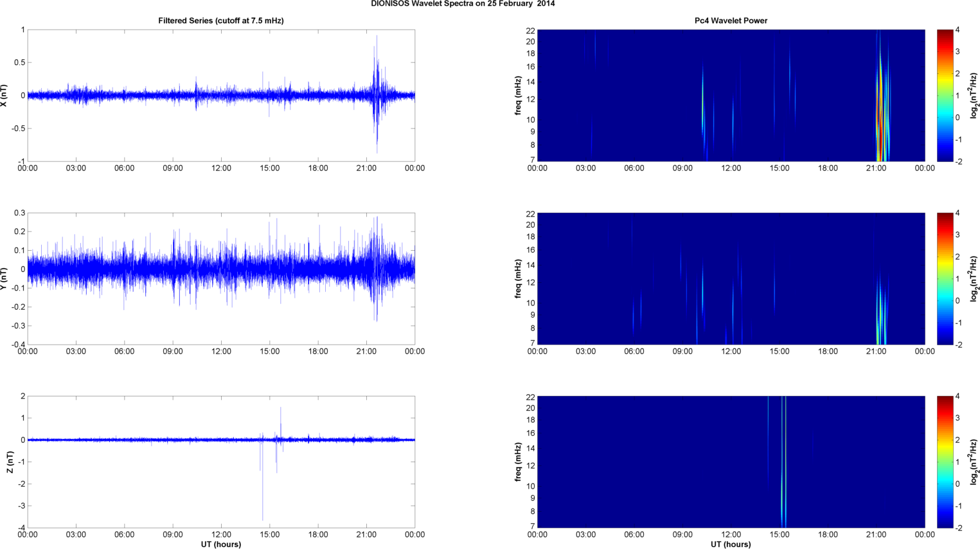This screenshot has width=980, height=549.
Task: Click the "-0.3" tick on the Y (nT) axis
Action: 18,326
